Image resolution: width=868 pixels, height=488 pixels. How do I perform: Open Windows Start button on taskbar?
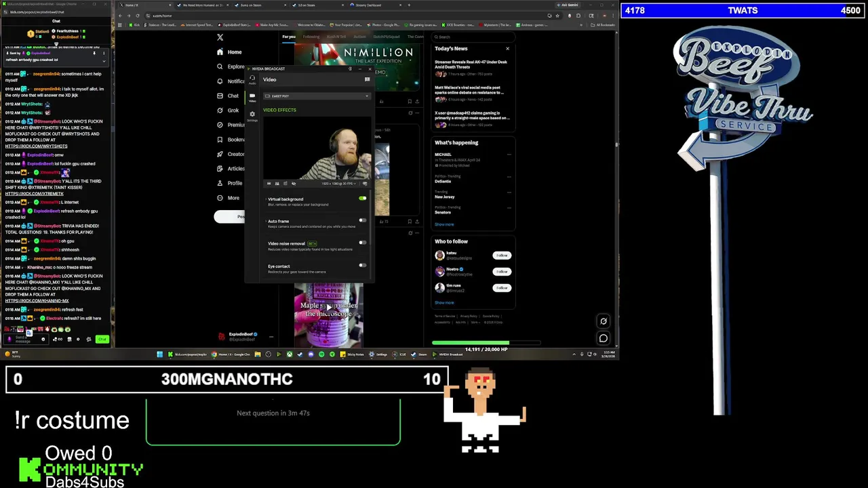tap(159, 354)
